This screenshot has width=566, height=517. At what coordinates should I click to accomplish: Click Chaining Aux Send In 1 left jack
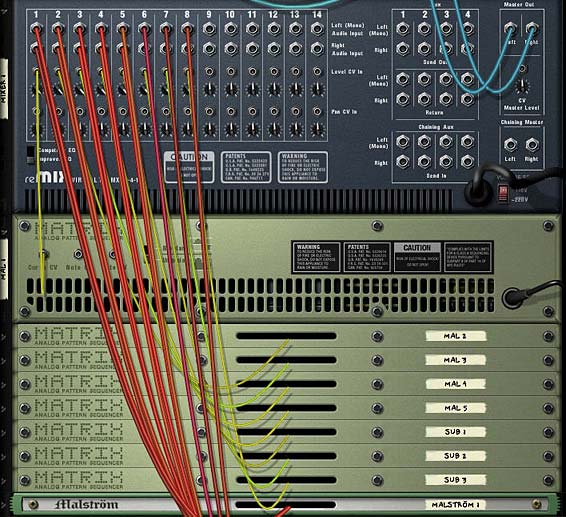[403, 142]
